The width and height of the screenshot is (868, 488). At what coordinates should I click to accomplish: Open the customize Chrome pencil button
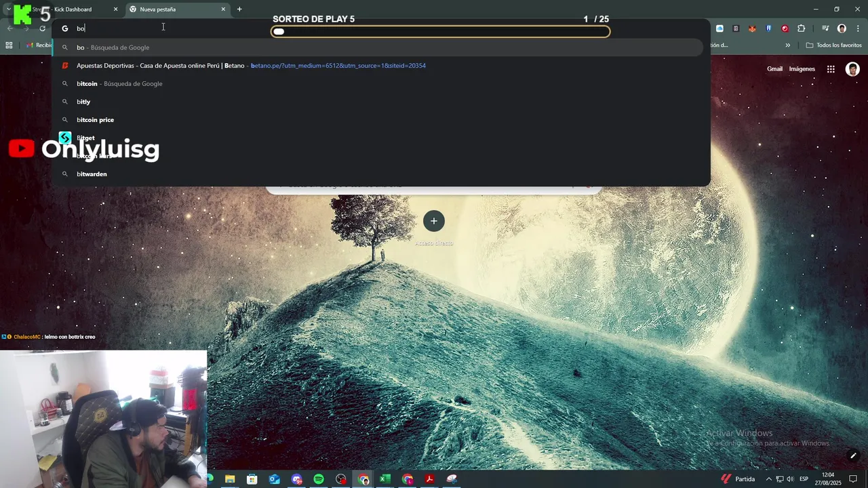coord(853,455)
